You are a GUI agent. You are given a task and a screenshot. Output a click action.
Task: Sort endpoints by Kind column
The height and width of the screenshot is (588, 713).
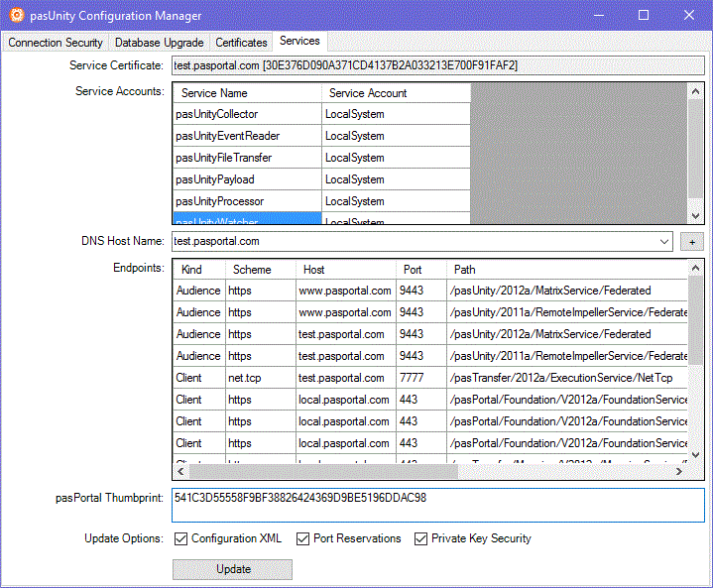point(199,270)
